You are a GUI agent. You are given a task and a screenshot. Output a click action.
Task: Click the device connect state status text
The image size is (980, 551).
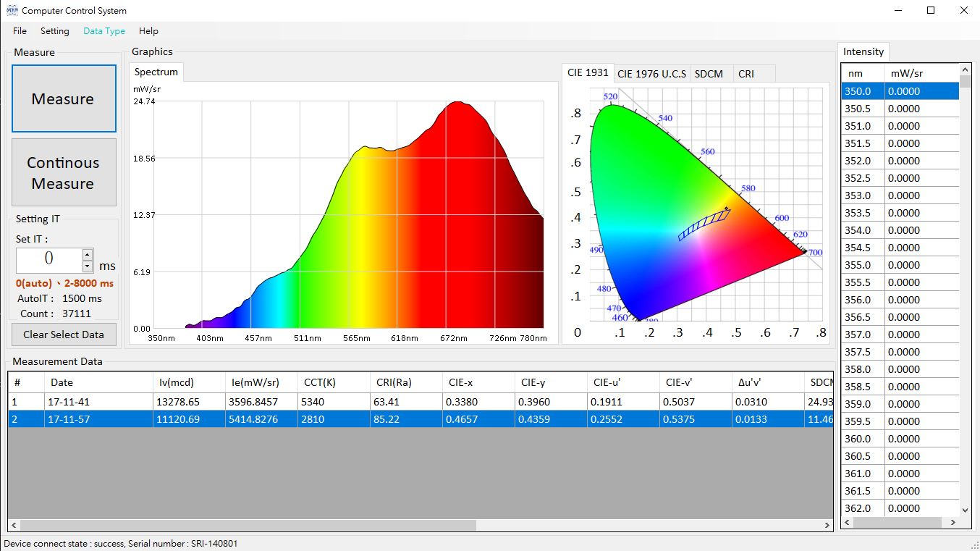point(121,543)
